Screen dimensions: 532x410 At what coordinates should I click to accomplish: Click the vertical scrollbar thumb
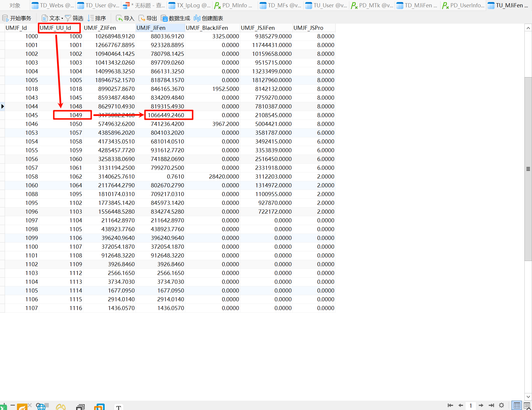(x=528, y=169)
